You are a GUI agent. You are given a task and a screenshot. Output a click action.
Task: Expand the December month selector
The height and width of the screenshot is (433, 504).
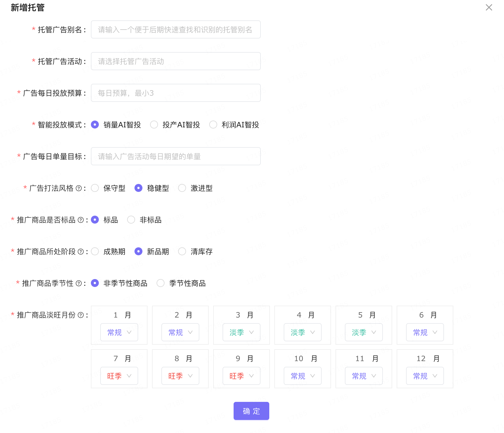click(x=425, y=376)
